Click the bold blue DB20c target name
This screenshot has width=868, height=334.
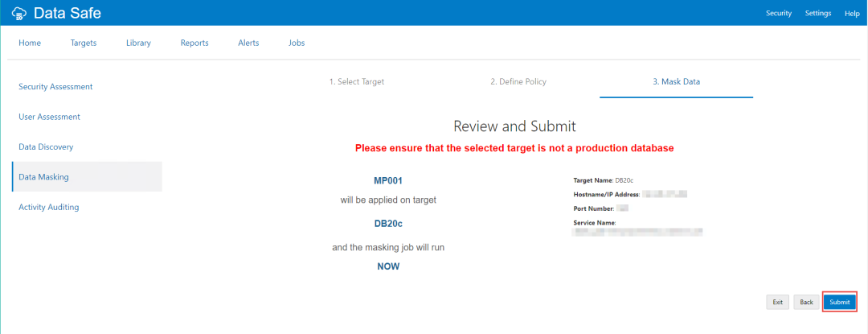(x=388, y=224)
